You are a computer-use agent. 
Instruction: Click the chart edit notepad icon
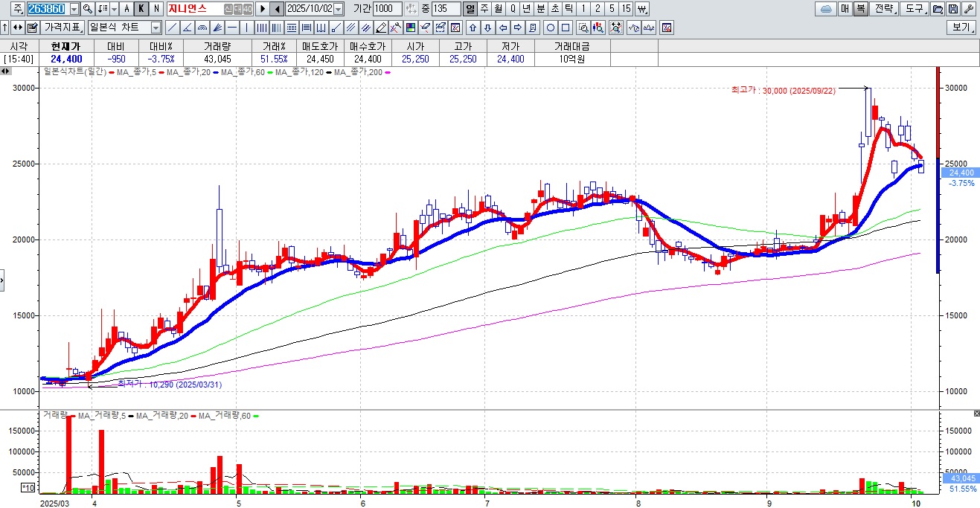click(32, 28)
